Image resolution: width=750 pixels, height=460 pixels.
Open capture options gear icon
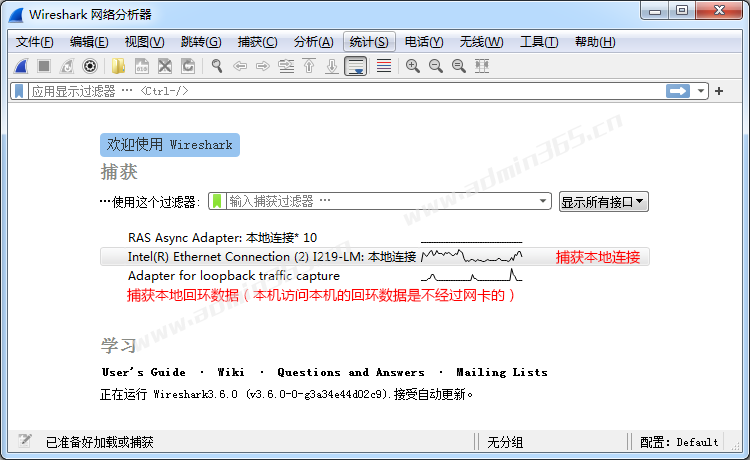click(x=90, y=66)
